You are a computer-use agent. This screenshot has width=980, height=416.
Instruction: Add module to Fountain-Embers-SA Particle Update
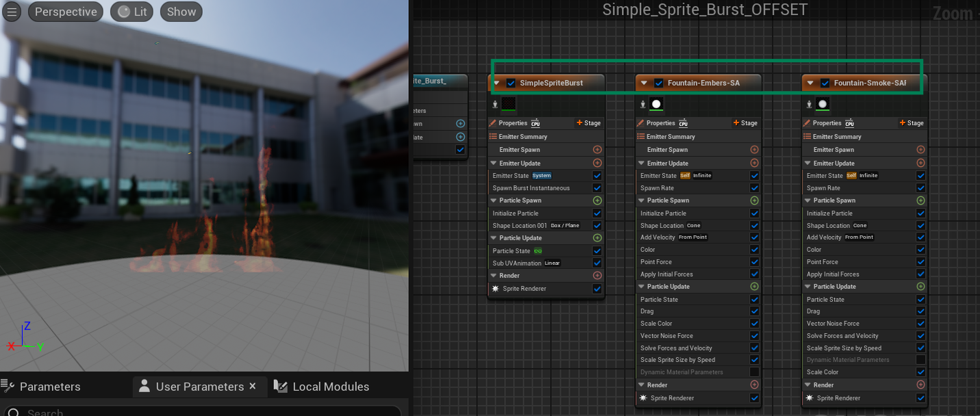[x=754, y=286]
